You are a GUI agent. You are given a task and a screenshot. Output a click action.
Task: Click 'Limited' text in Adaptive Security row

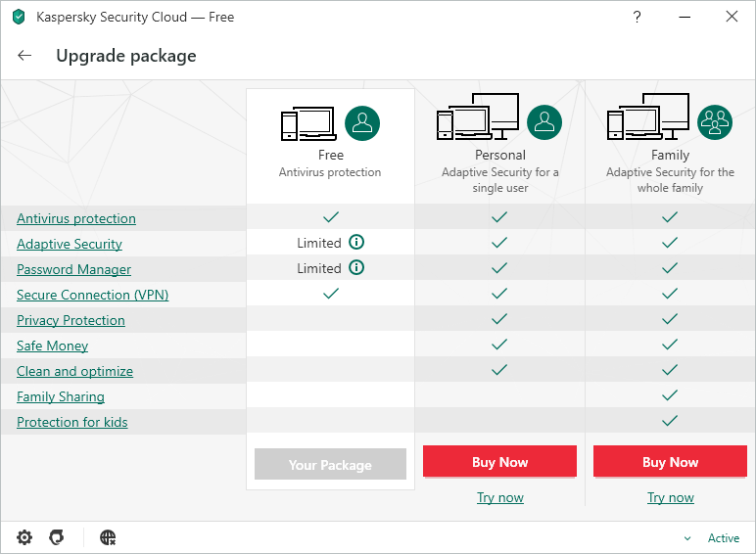(319, 243)
